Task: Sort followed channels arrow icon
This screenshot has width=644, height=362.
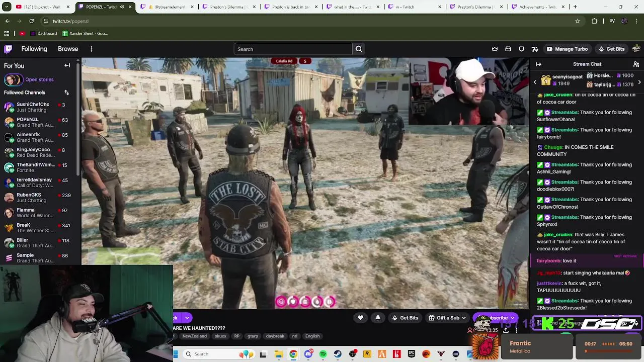Action: (66, 93)
